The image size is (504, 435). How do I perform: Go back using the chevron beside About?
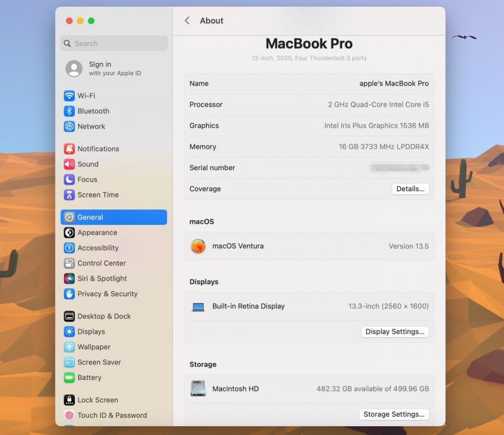point(187,21)
